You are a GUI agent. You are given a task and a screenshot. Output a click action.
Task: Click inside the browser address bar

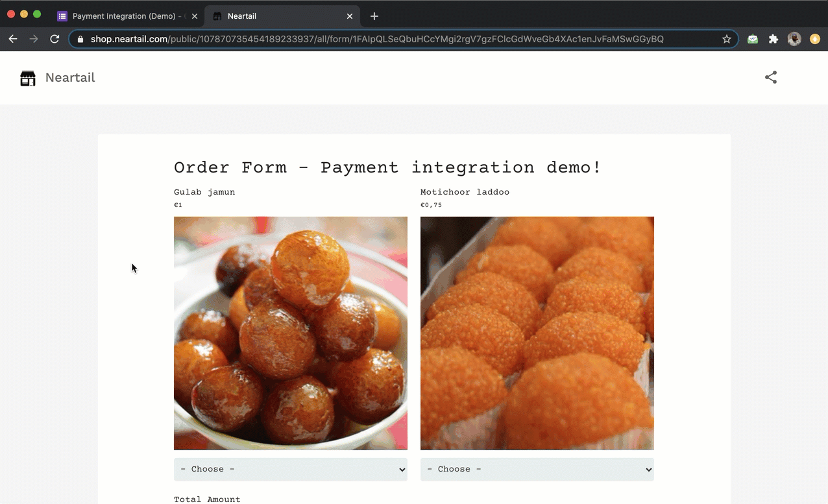pos(389,39)
